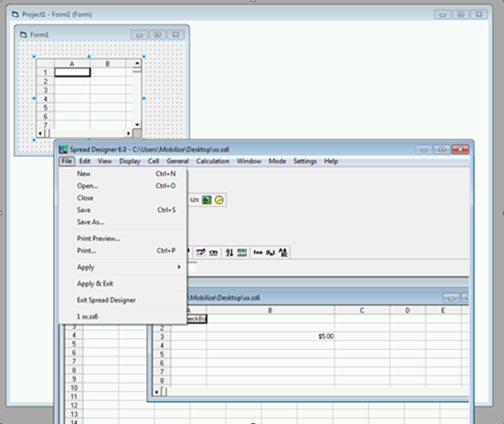The image size is (504, 424).
Task: Close the Spread Designer window
Action: click(x=461, y=150)
